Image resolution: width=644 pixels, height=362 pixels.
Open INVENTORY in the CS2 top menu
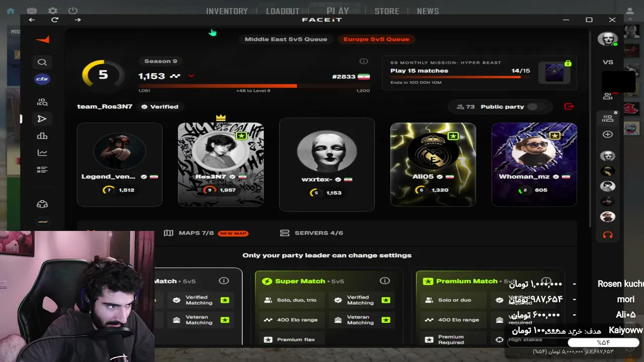[227, 11]
